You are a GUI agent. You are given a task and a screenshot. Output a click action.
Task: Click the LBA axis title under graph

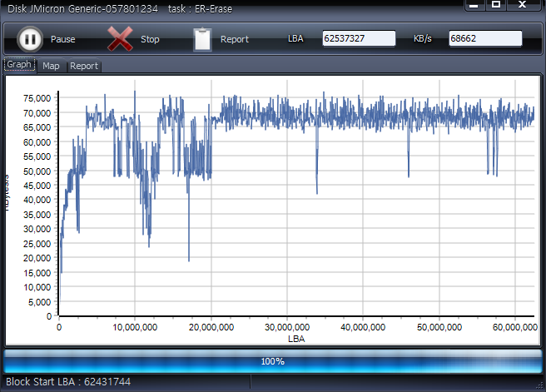tap(296, 339)
